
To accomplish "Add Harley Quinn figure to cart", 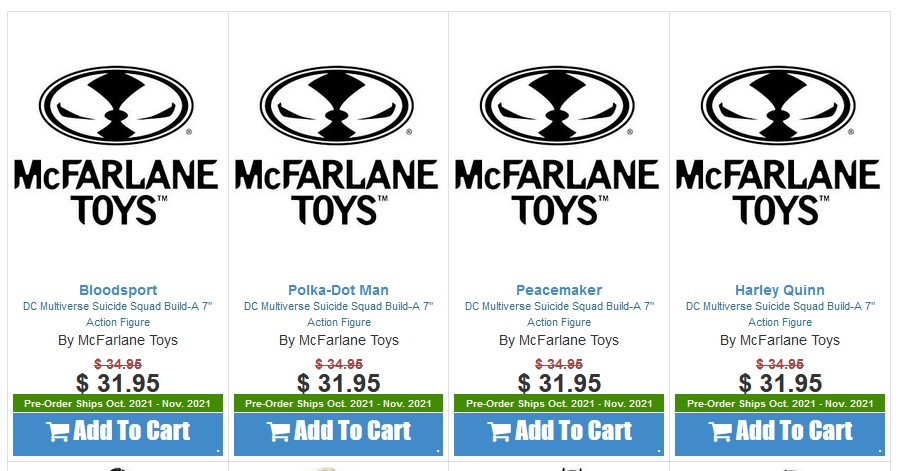I will pos(794,431).
